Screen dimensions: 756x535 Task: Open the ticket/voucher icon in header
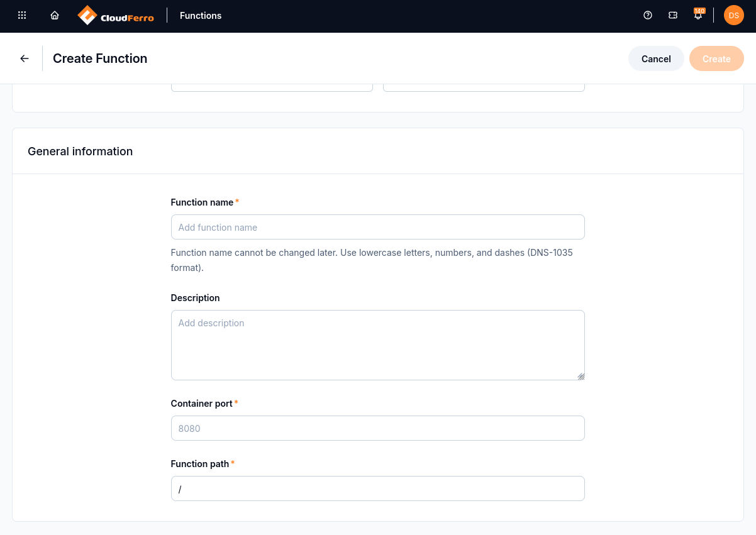pyautogui.click(x=673, y=16)
